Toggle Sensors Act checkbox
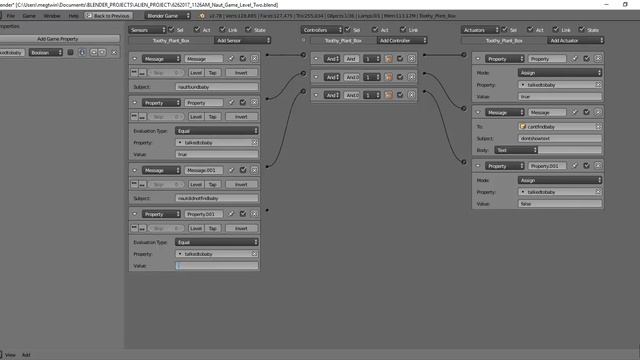 pos(197,29)
